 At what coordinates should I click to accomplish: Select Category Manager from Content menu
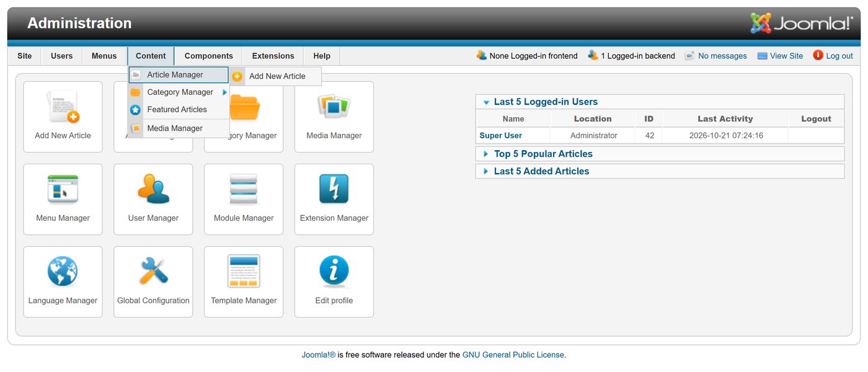tap(179, 92)
